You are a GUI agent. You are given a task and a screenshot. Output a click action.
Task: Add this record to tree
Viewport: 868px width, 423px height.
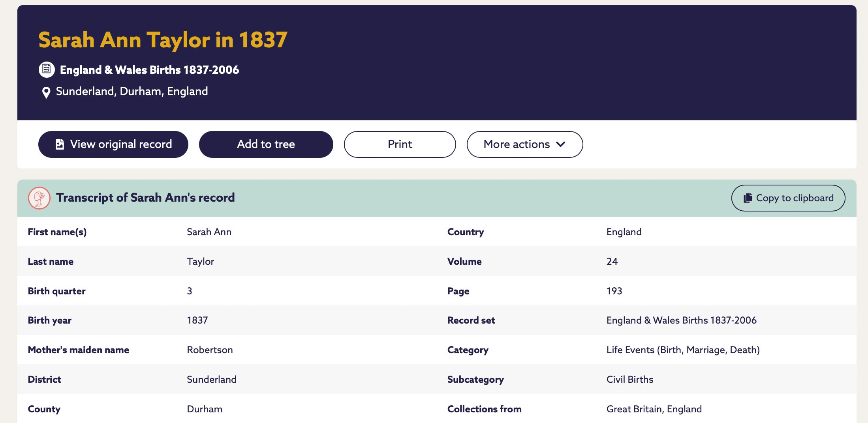pyautogui.click(x=266, y=144)
